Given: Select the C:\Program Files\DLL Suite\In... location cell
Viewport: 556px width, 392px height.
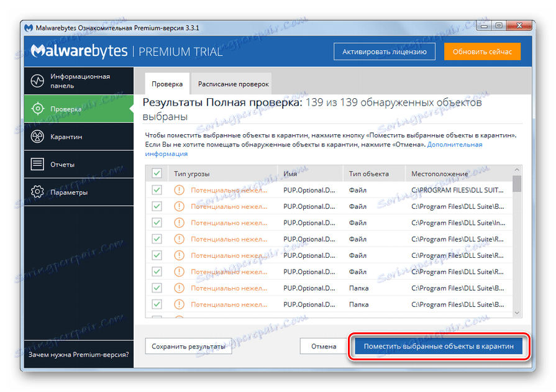Looking at the screenshot, I should [458, 223].
